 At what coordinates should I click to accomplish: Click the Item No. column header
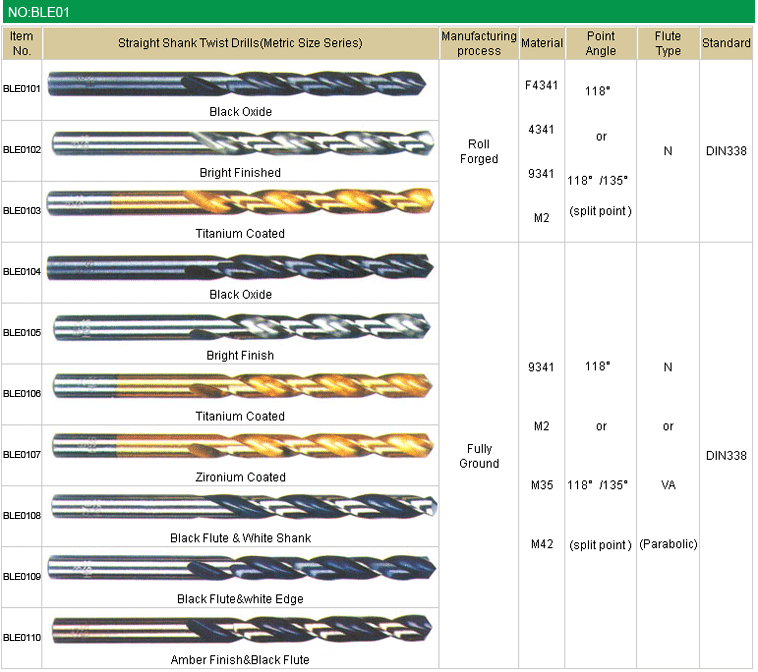click(x=21, y=43)
